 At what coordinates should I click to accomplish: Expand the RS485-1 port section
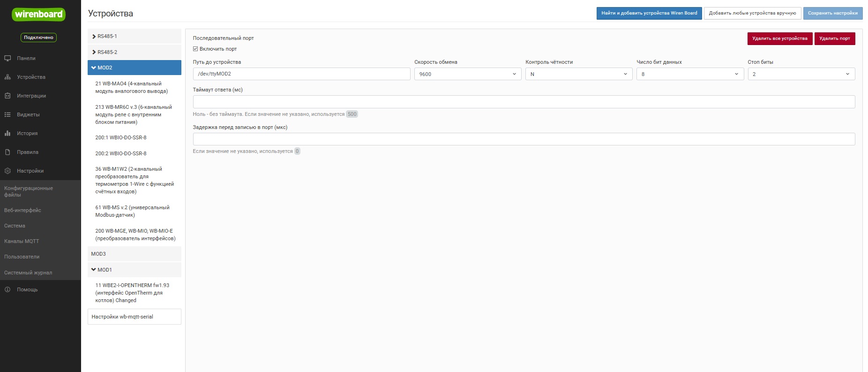coord(135,36)
